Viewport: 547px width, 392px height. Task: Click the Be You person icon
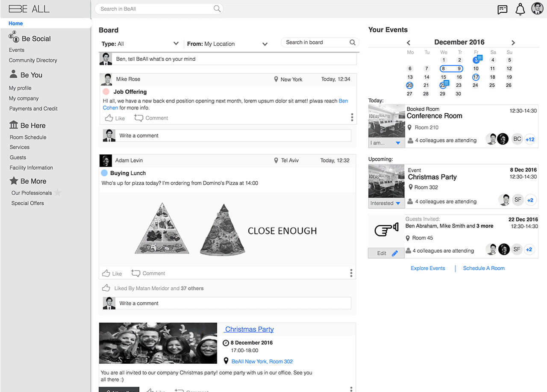pyautogui.click(x=13, y=74)
